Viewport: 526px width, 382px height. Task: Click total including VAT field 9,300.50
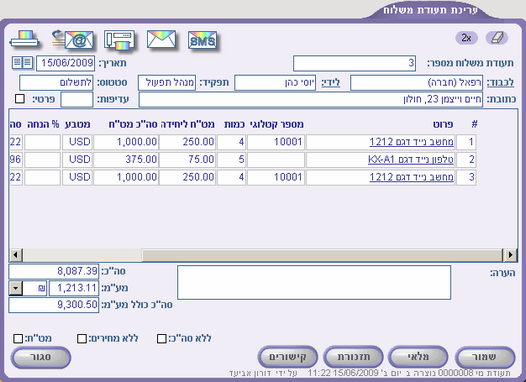click(x=54, y=305)
